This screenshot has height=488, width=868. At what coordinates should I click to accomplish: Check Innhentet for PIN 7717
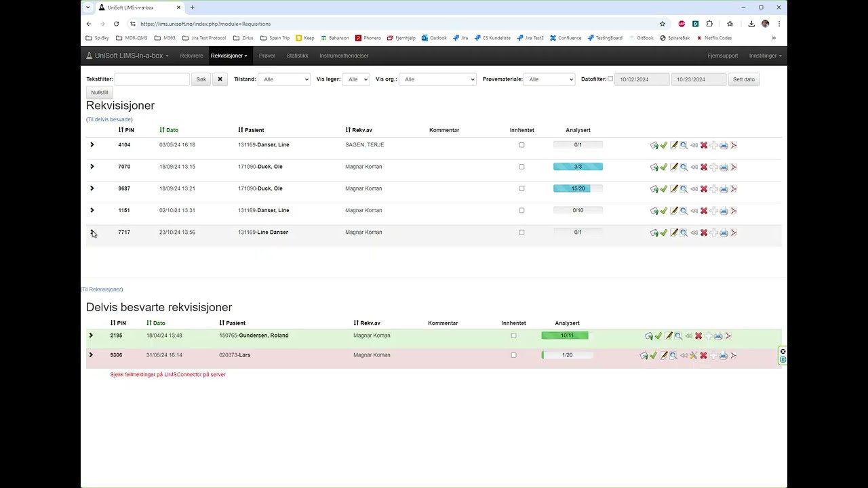(x=521, y=232)
